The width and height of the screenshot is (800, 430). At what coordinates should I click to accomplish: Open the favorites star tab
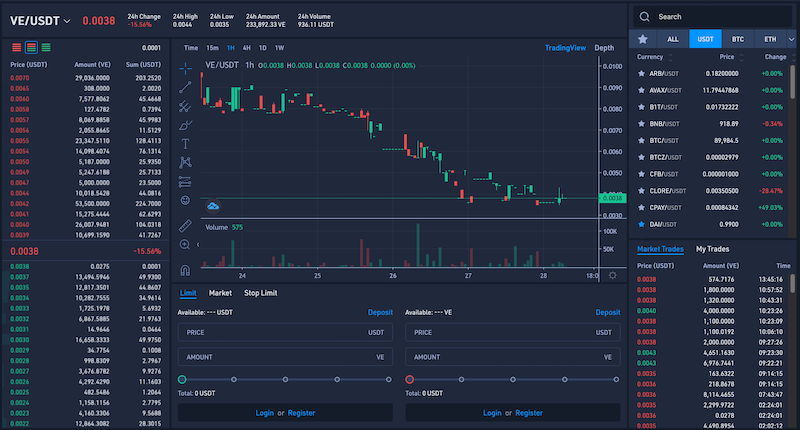point(643,39)
